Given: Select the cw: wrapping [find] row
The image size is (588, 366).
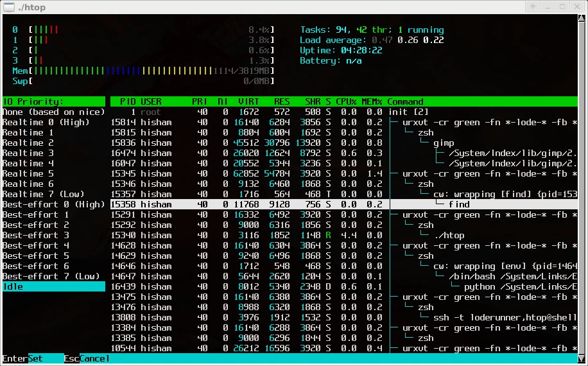Looking at the screenshot, I should (344, 195).
